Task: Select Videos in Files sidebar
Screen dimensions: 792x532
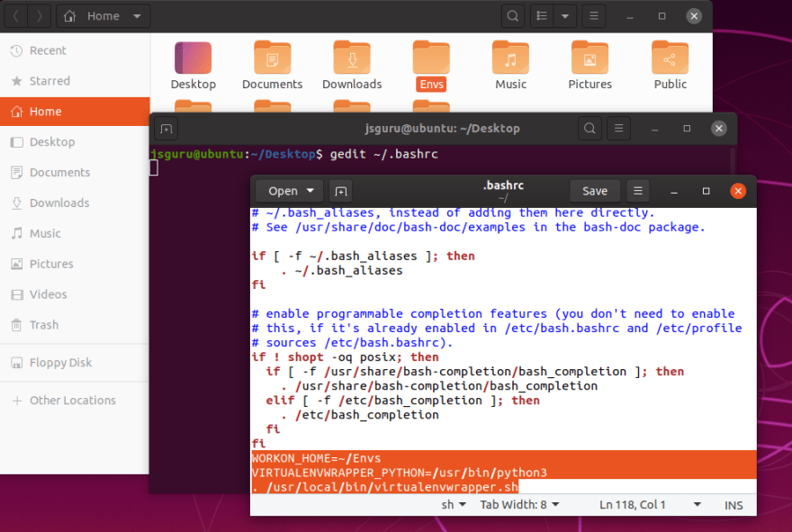Action: pyautogui.click(x=75, y=294)
